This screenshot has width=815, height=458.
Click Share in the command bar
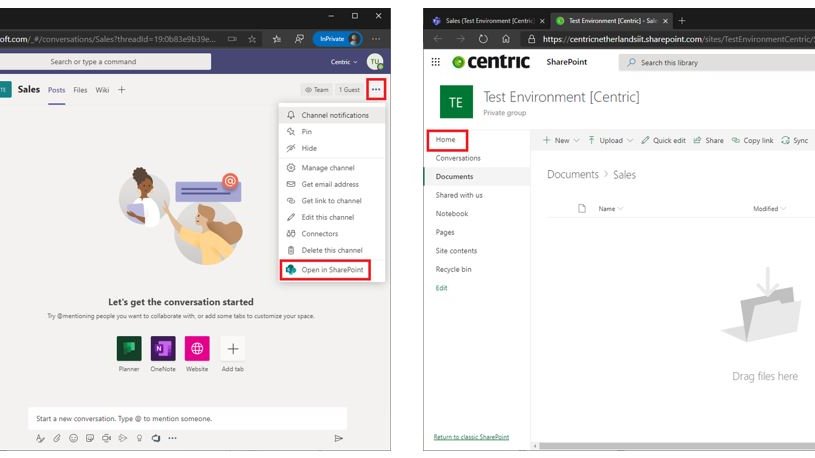tap(708, 140)
